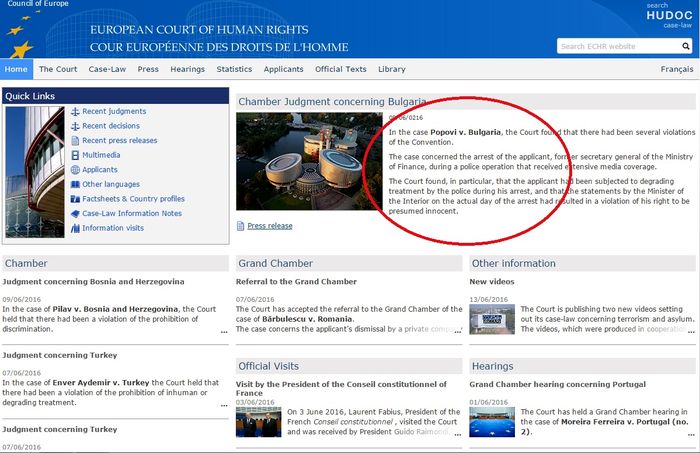Viewport: 700px width, 453px height.
Task: Open Judgment concerning Bosnia and Herzegovina heading
Action: tap(93, 282)
